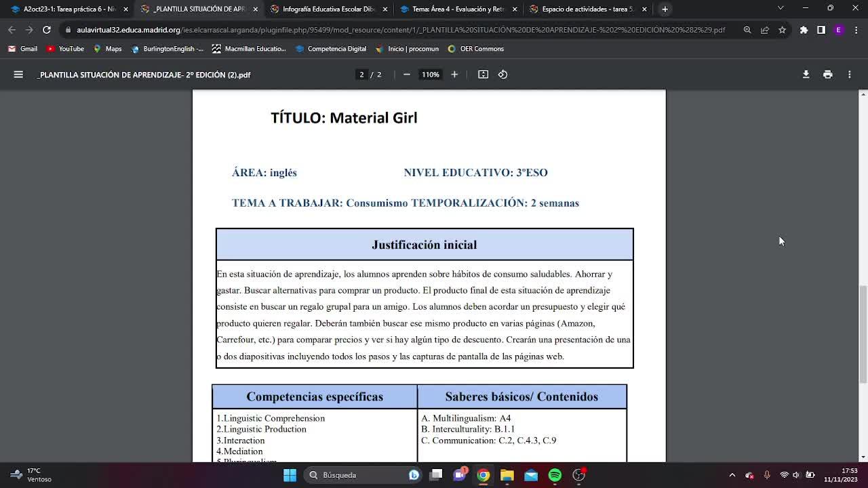Open File Explorer from the taskbar
This screenshot has height=488, width=868.
pos(507,475)
